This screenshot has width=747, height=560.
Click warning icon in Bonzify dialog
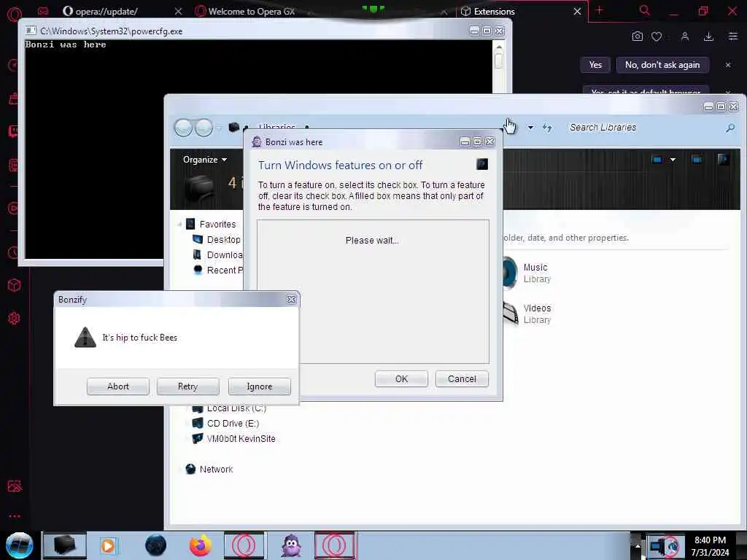[x=85, y=337]
